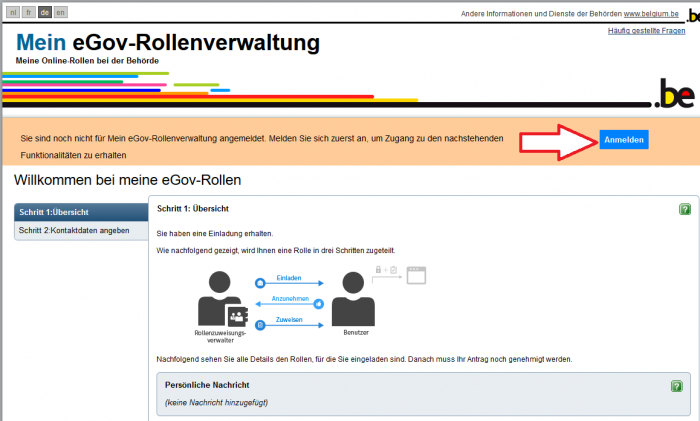The image size is (700, 421).
Task: Click the .be logo in the banner
Action: point(675,93)
